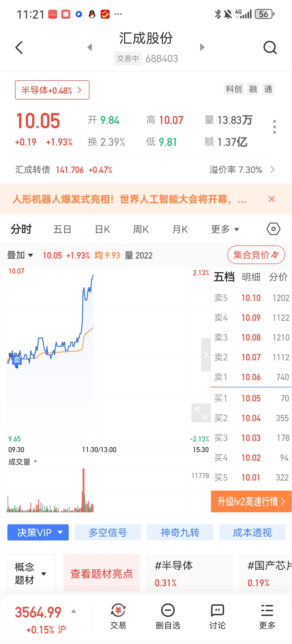Viewport: 292px width, 644px height.
Task: Read the humanoid robot news banner
Action: click(130, 199)
